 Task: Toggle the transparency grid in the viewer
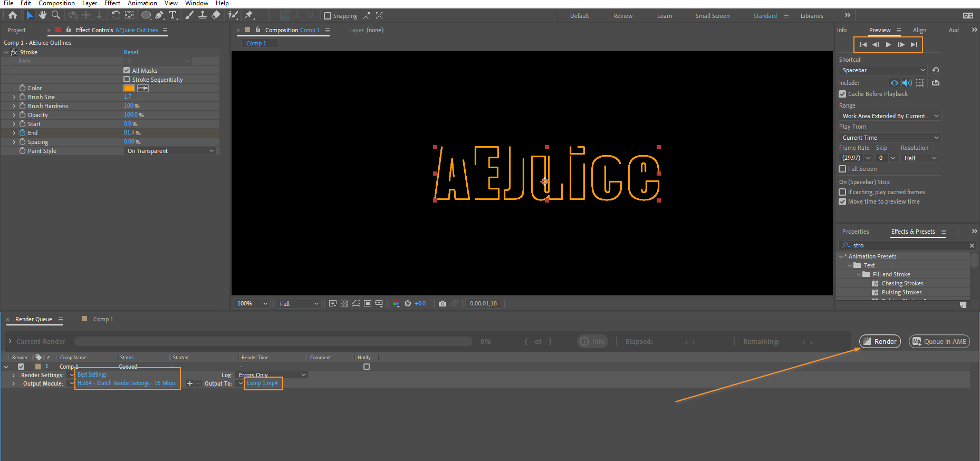(x=344, y=303)
